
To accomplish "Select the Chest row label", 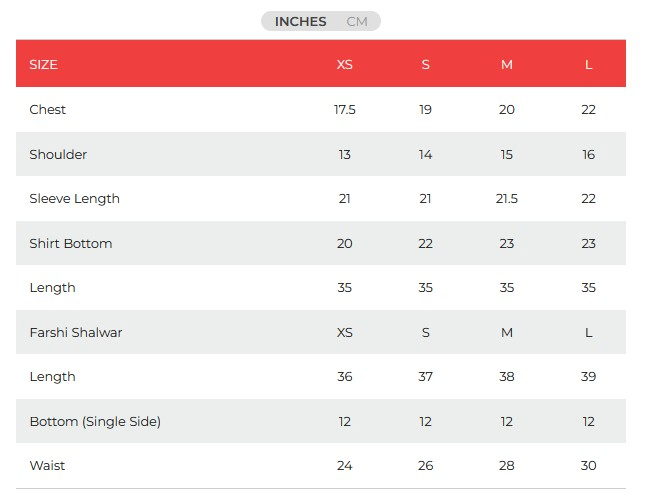I will click(48, 110).
